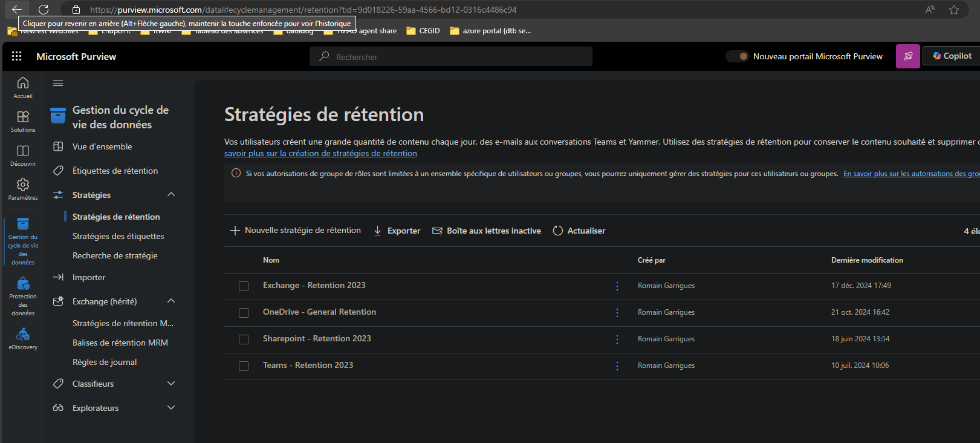Open more options for Sharepoint - Retention 2023
Image resolution: width=980 pixels, height=443 pixels.
click(617, 339)
